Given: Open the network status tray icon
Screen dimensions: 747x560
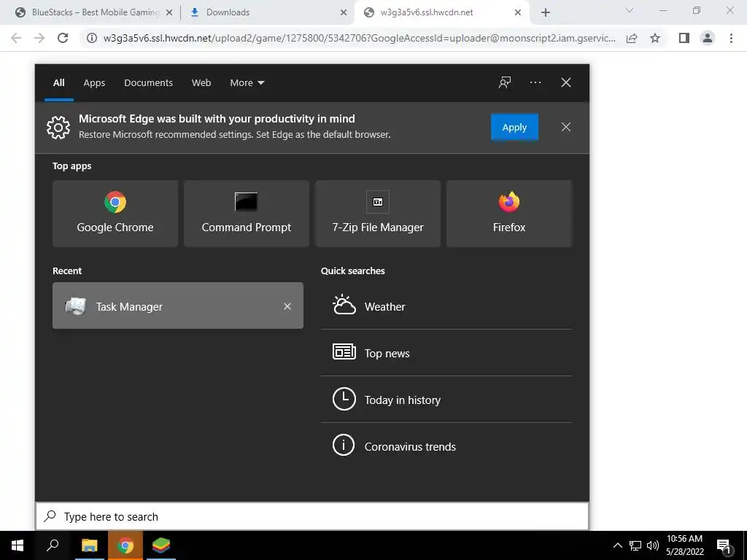Looking at the screenshot, I should click(635, 545).
